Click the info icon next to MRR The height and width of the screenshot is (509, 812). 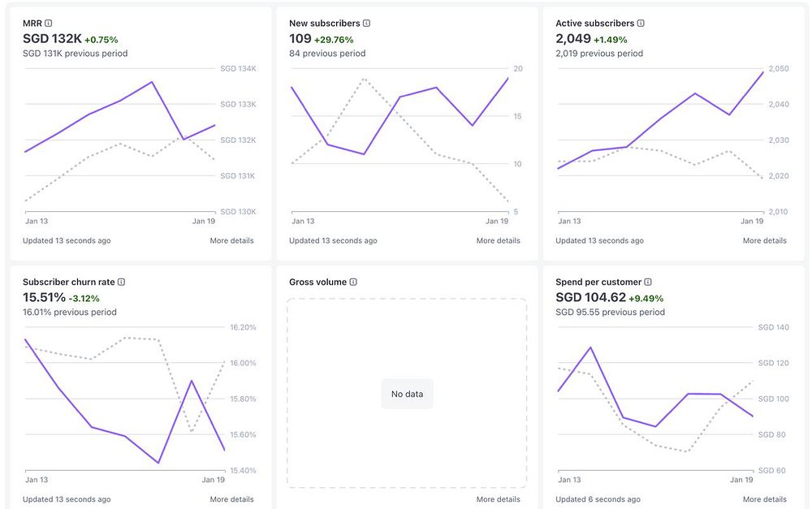(48, 24)
